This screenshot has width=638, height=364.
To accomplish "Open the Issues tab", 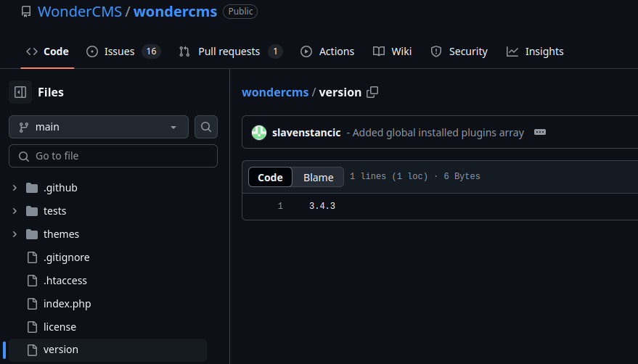I will coord(123,51).
